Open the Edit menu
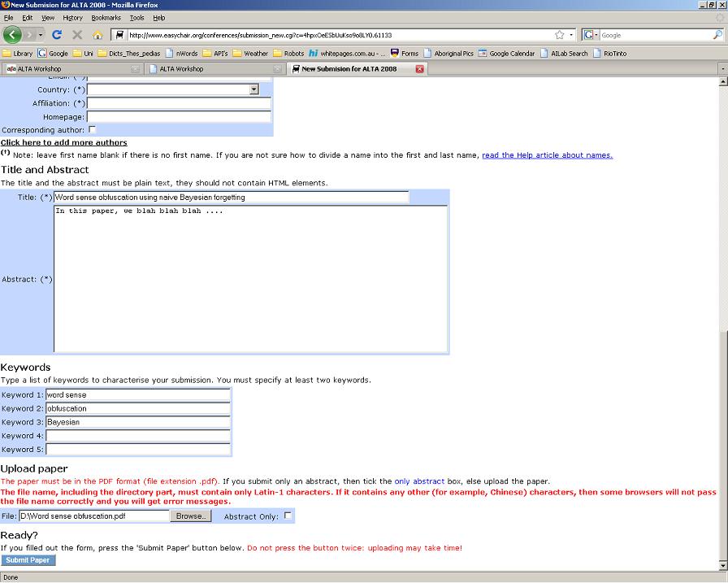The height and width of the screenshot is (583, 728). tap(28, 18)
